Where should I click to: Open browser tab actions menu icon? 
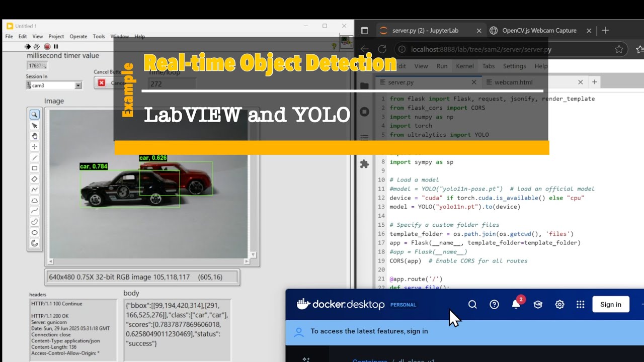[365, 31]
